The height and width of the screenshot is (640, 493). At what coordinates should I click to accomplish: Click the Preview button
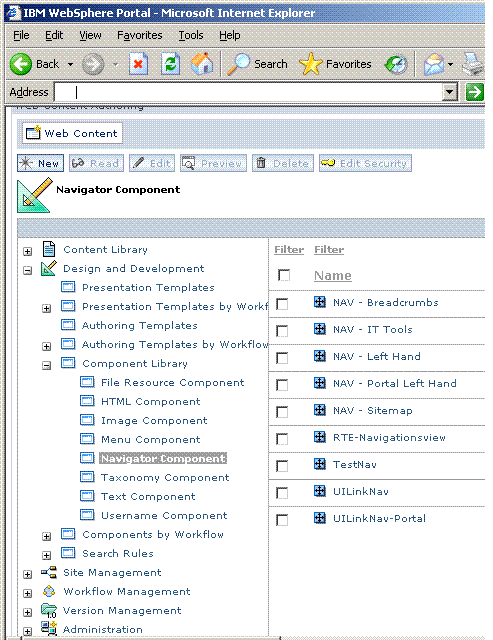coord(213,163)
